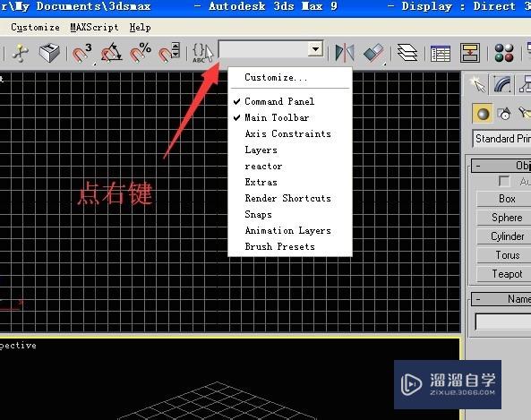
Task: Open the MAXScript menu
Action: pos(94,27)
